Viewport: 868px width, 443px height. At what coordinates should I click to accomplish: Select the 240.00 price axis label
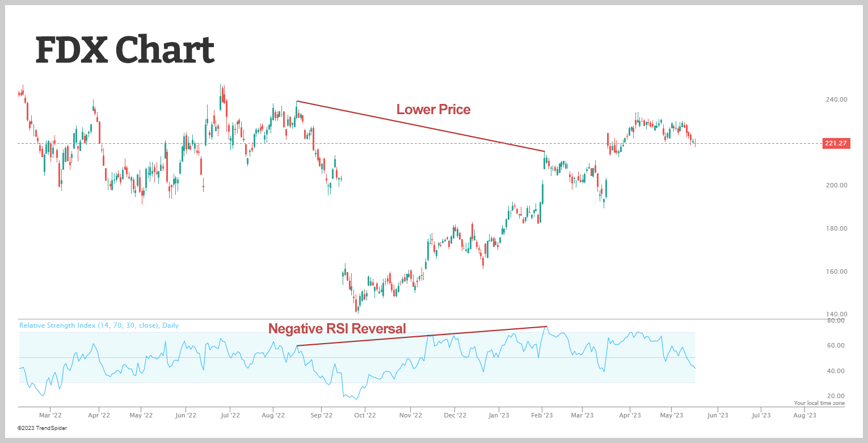click(836, 99)
